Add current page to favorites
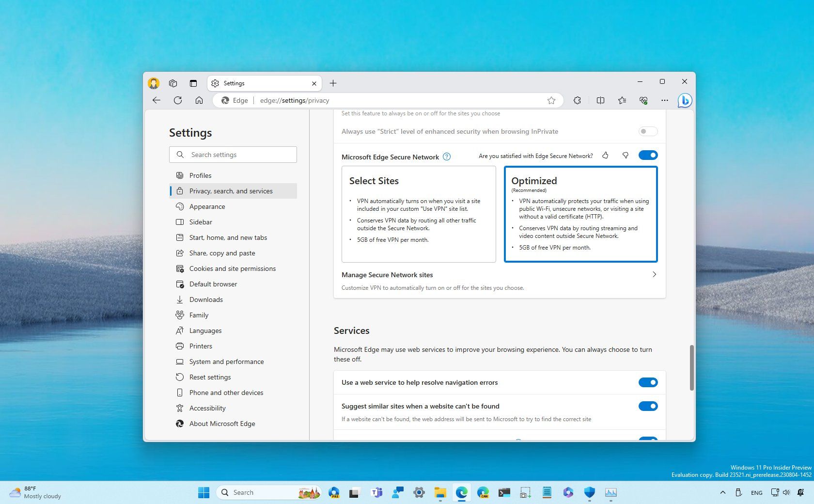 tap(551, 100)
